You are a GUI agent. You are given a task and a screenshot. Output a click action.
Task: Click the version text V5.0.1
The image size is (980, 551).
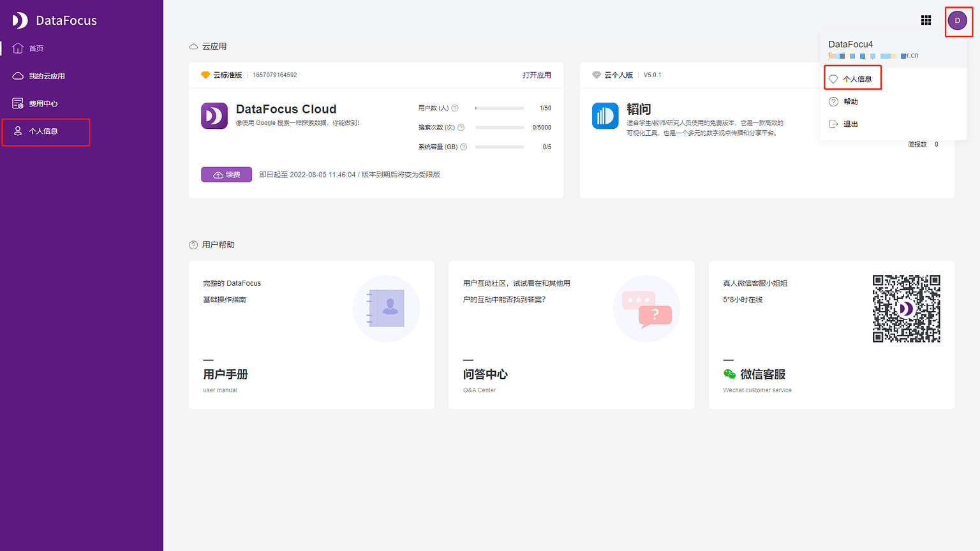point(652,75)
